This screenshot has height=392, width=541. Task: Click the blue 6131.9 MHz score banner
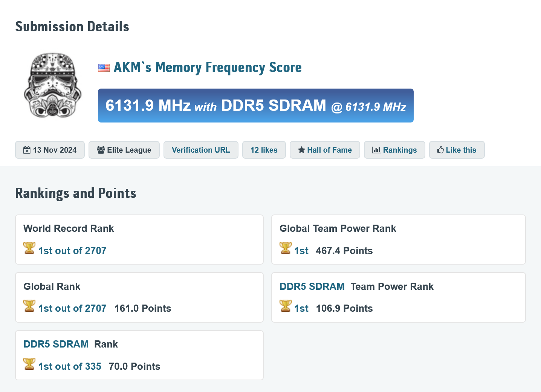pos(255,106)
